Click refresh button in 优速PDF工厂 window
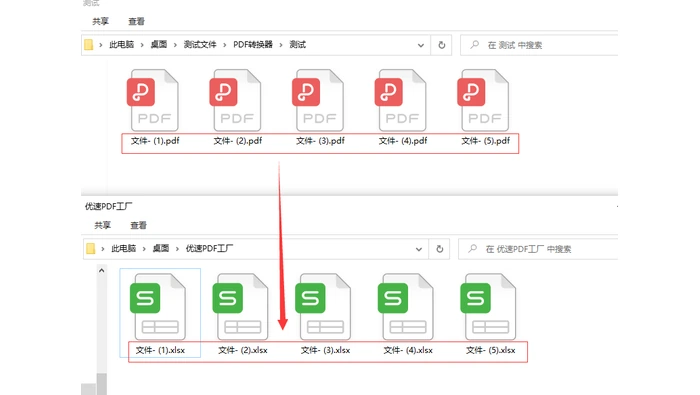The width and height of the screenshot is (700, 395). click(x=439, y=249)
